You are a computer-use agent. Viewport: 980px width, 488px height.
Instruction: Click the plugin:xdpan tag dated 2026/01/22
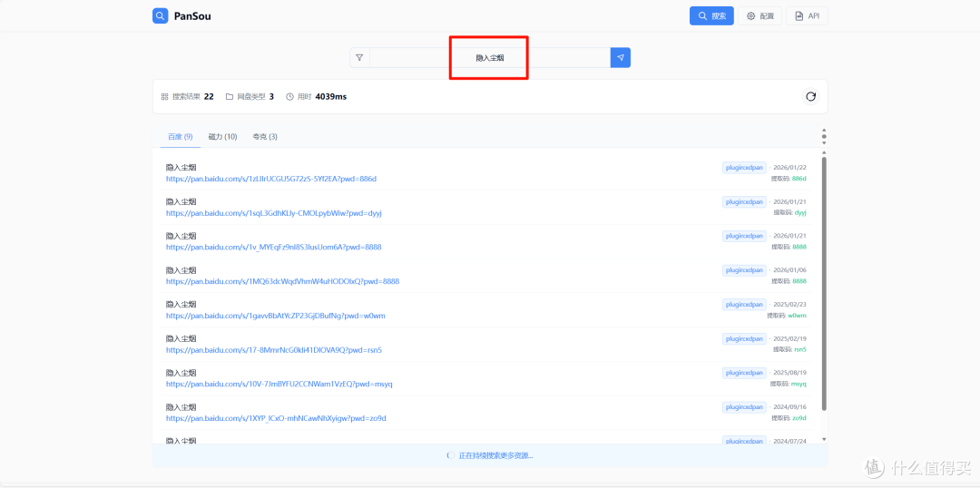744,168
